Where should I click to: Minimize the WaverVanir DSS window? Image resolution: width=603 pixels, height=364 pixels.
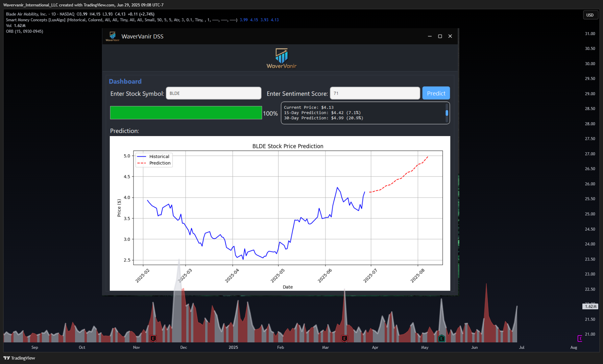[430, 36]
